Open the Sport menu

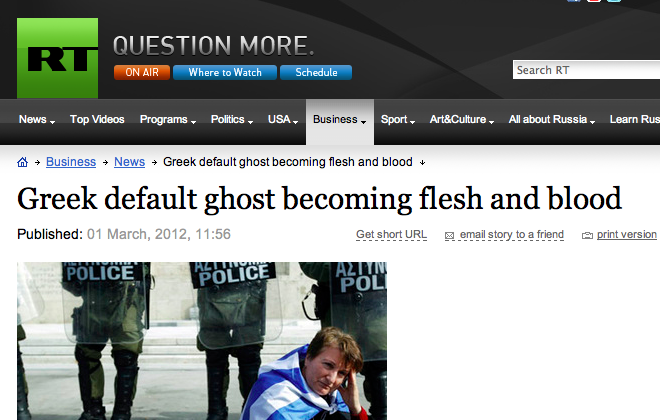tap(398, 120)
